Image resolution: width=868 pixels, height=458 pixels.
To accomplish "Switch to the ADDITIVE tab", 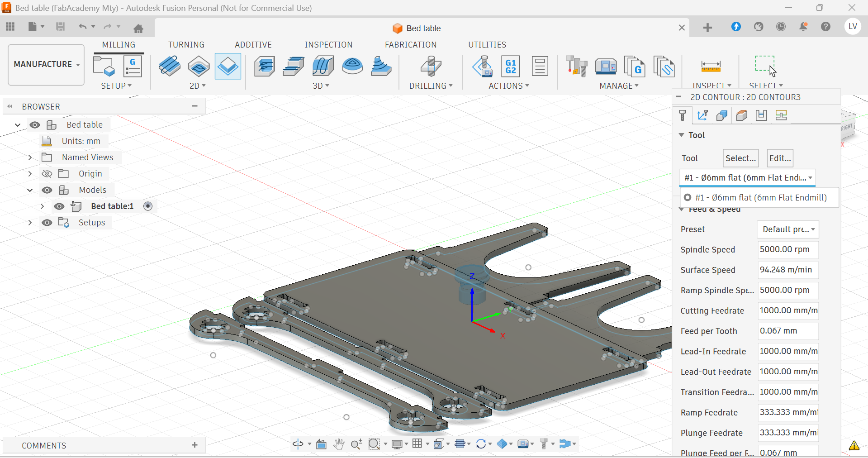I will click(x=253, y=45).
